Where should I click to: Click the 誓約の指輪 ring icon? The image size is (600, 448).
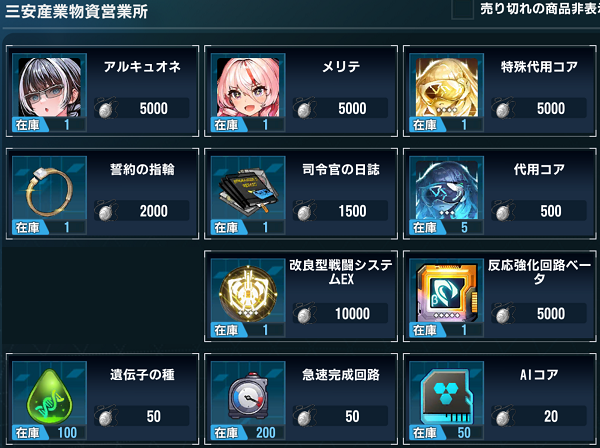click(50, 190)
